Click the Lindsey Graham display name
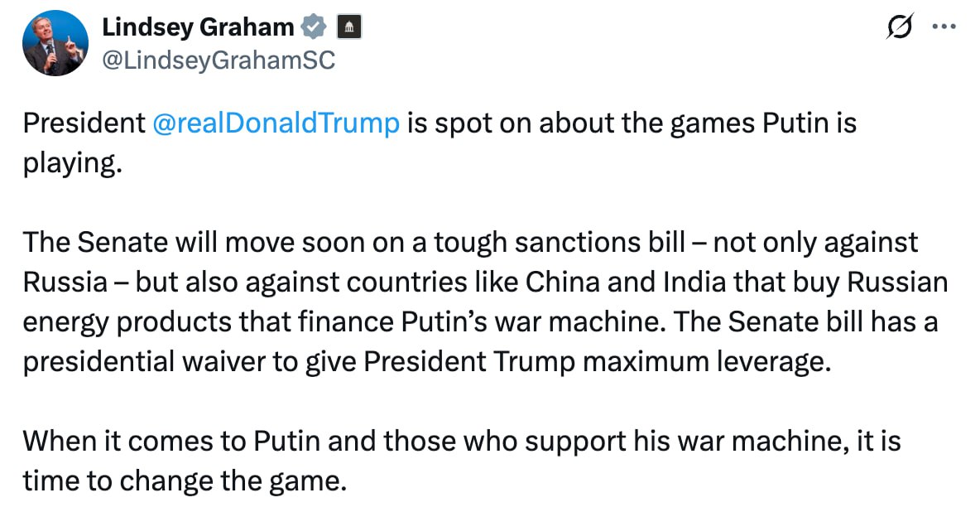 pyautogui.click(x=198, y=27)
